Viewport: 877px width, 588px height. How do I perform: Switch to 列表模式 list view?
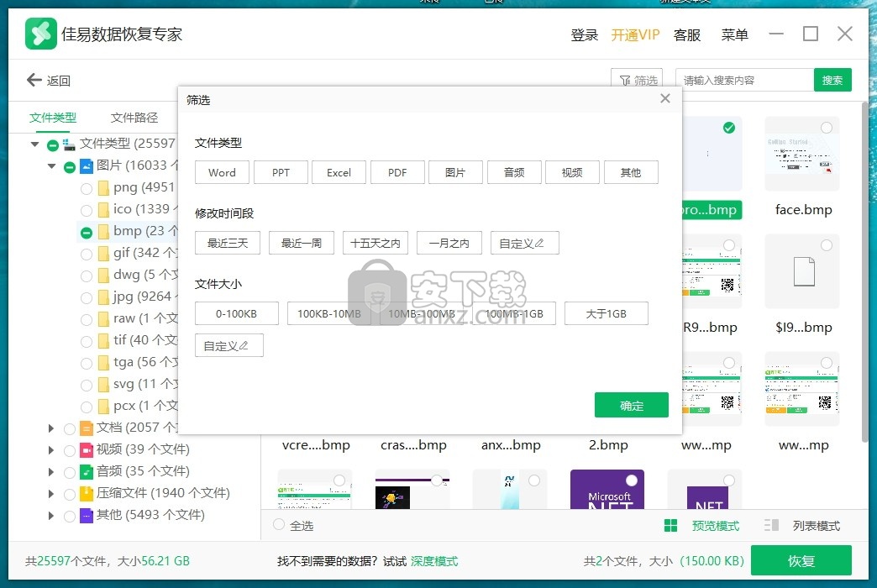pyautogui.click(x=802, y=525)
